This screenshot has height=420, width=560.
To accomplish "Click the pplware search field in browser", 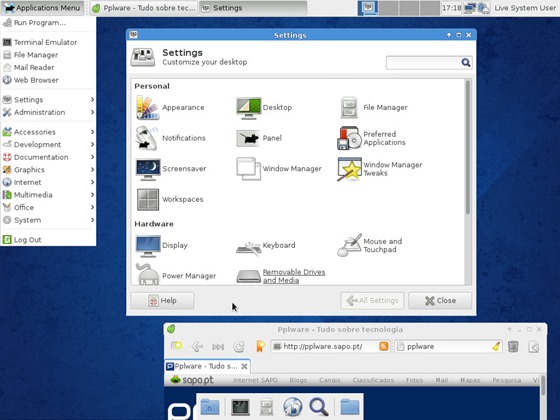I will pyautogui.click(x=448, y=346).
